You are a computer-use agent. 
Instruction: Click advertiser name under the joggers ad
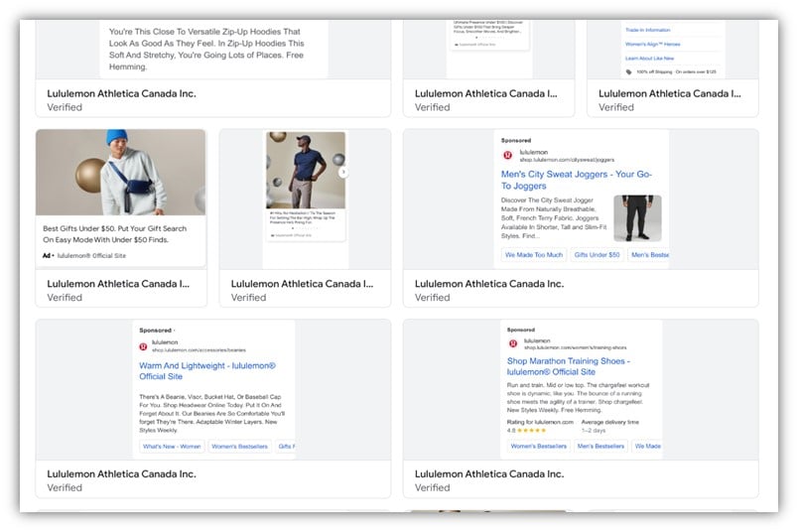[489, 284]
